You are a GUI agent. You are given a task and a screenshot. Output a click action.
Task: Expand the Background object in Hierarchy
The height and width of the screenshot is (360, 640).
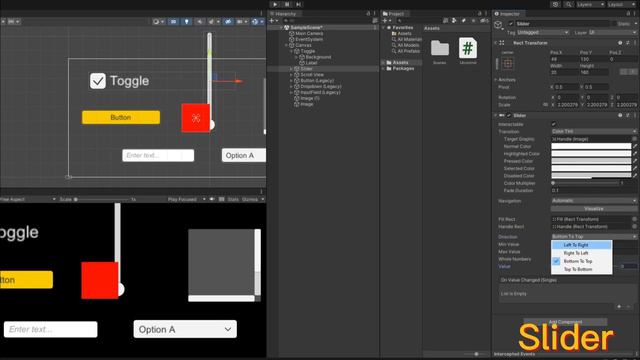point(296,57)
